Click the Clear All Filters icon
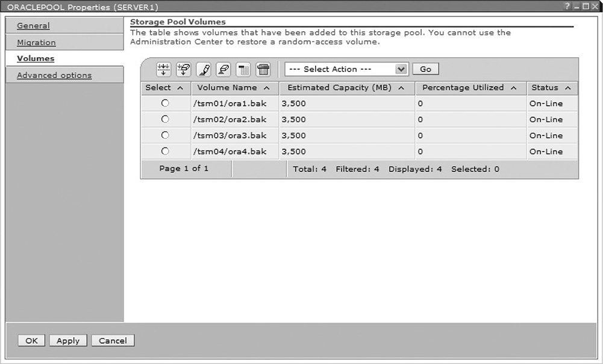603x364 pixels. click(x=184, y=70)
